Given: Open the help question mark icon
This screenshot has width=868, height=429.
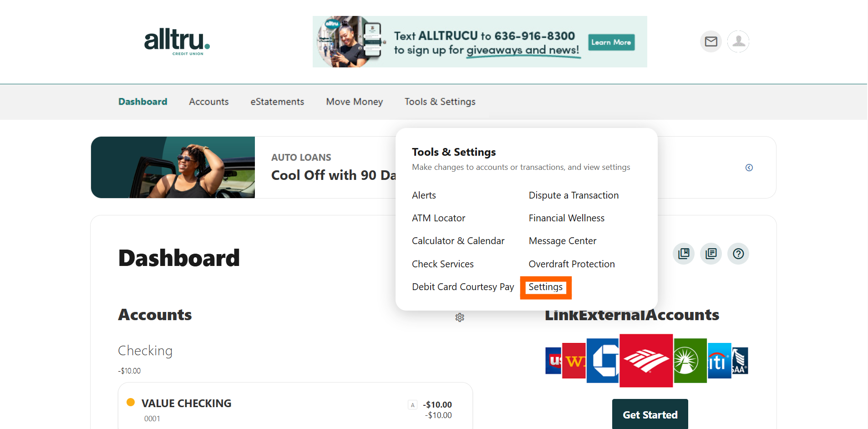Looking at the screenshot, I should [738, 254].
